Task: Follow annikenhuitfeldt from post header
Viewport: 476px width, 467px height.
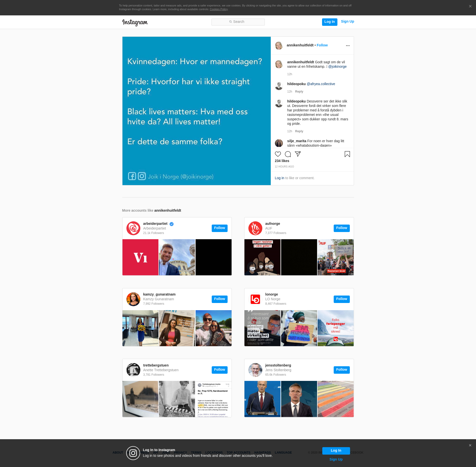Action: pos(322,45)
